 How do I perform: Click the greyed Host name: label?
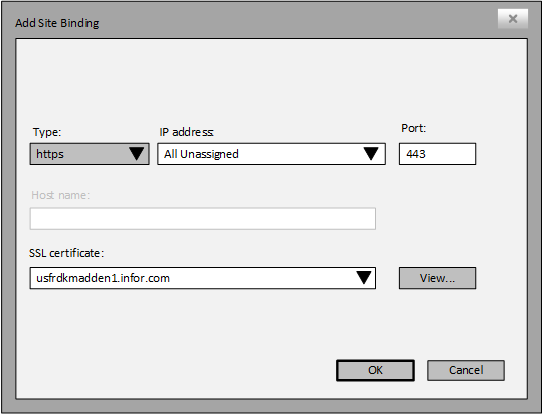(61, 195)
